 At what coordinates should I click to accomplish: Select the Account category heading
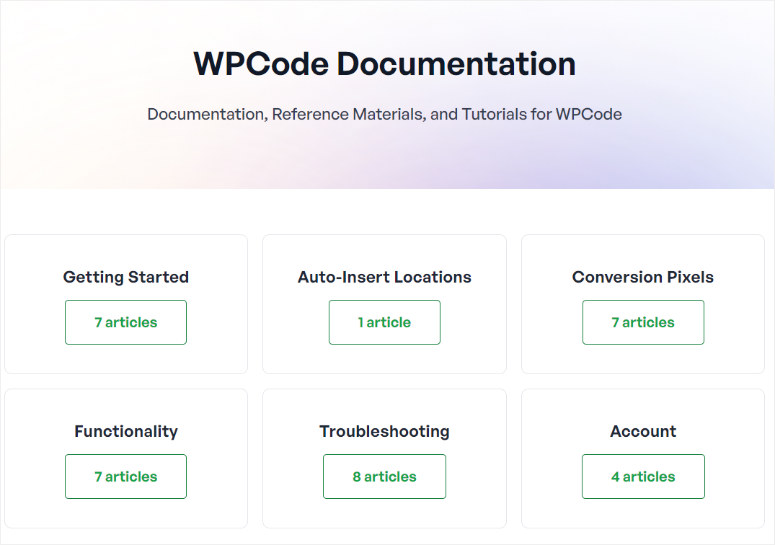[643, 431]
